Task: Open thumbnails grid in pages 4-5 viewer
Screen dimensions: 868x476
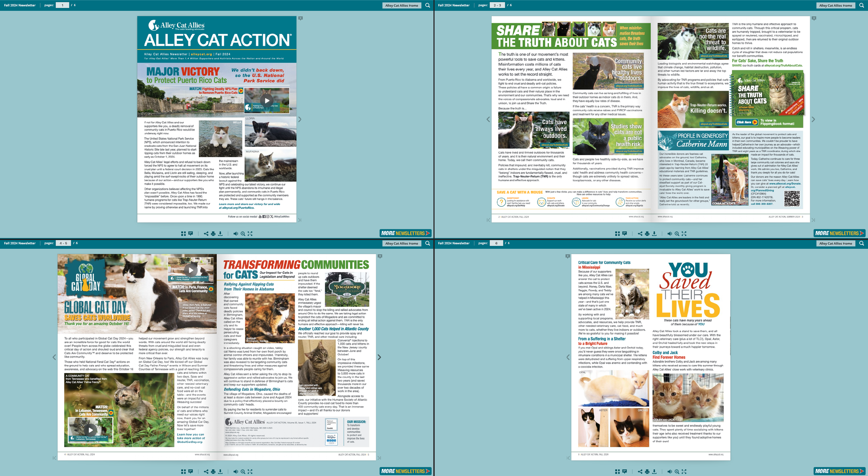Action: [183, 471]
